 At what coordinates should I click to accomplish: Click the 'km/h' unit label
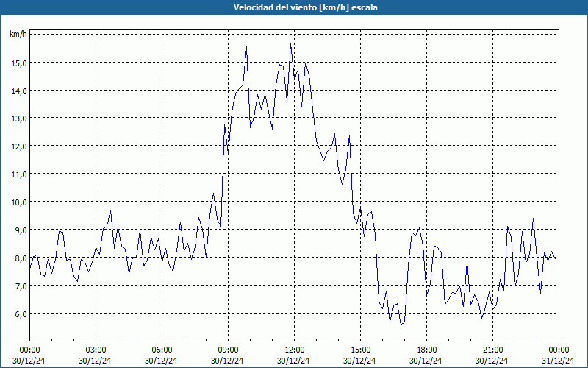coord(18,35)
